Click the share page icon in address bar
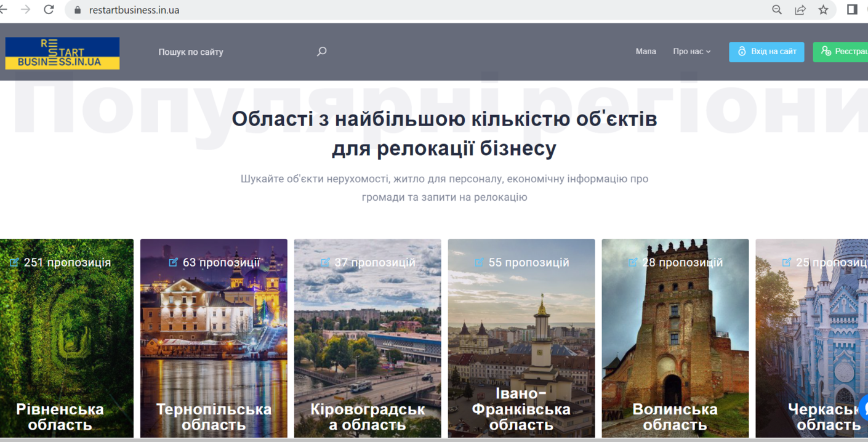The height and width of the screenshot is (442, 868). [x=800, y=10]
